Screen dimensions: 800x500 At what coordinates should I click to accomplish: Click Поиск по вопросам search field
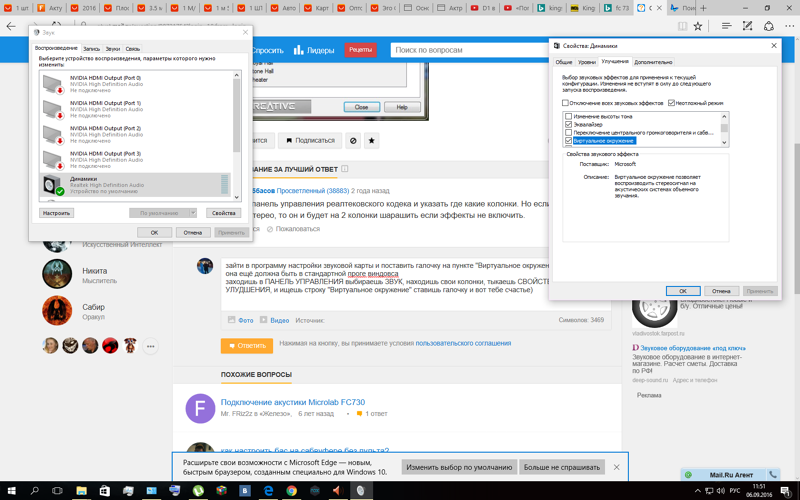click(x=469, y=50)
